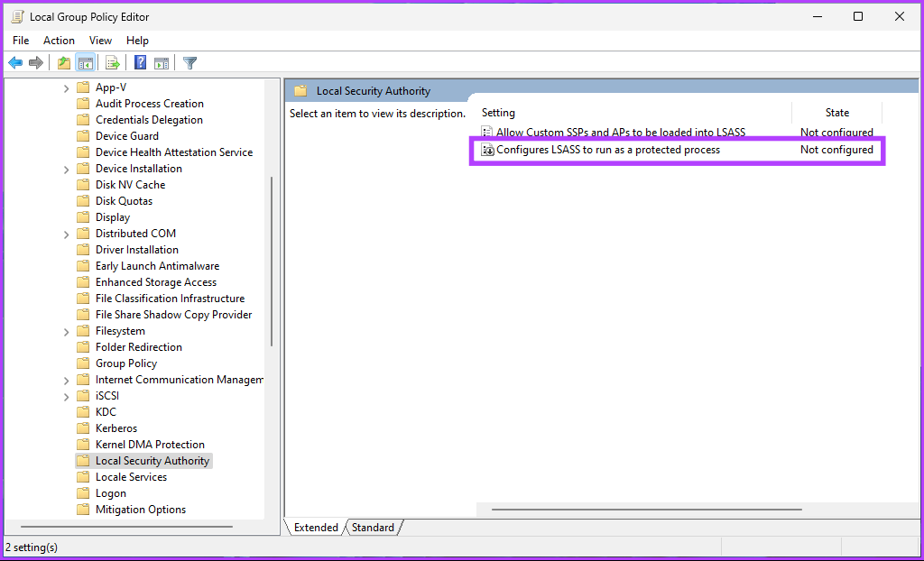This screenshot has width=924, height=561.
Task: Click the Export List toolbar icon
Action: [x=112, y=62]
